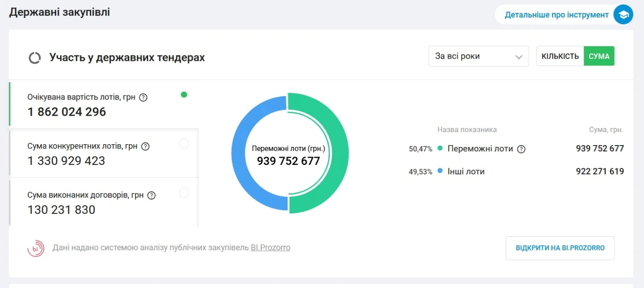Click the ВІДКРИТИ НА BI.PROZORRO button

pos(560,248)
